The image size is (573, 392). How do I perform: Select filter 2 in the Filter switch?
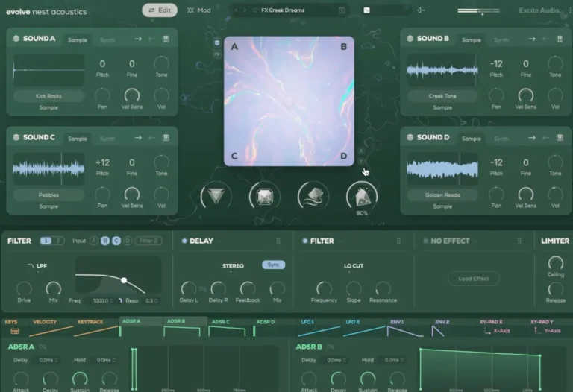58,241
